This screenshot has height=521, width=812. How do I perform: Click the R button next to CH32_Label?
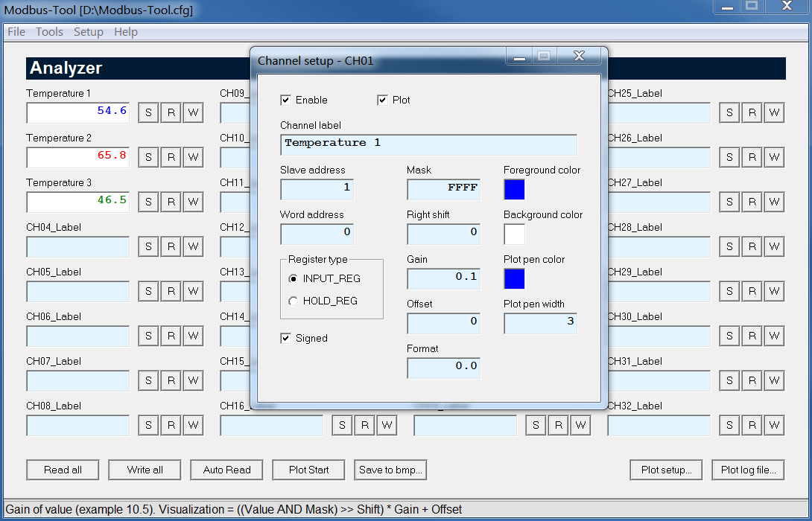click(752, 425)
